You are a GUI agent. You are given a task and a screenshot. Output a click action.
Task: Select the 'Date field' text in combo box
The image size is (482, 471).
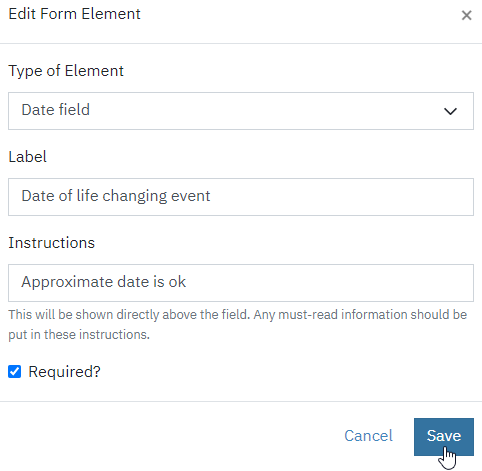coord(56,110)
